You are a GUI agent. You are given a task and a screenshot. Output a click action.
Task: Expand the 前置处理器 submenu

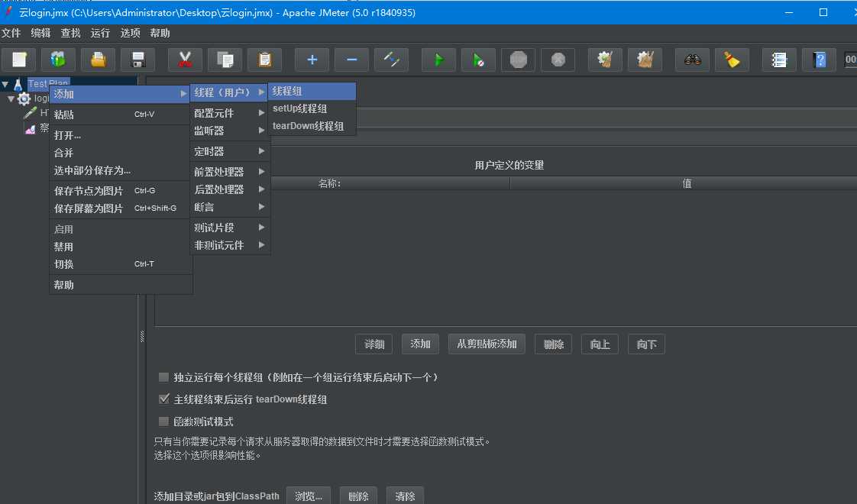[230, 172]
